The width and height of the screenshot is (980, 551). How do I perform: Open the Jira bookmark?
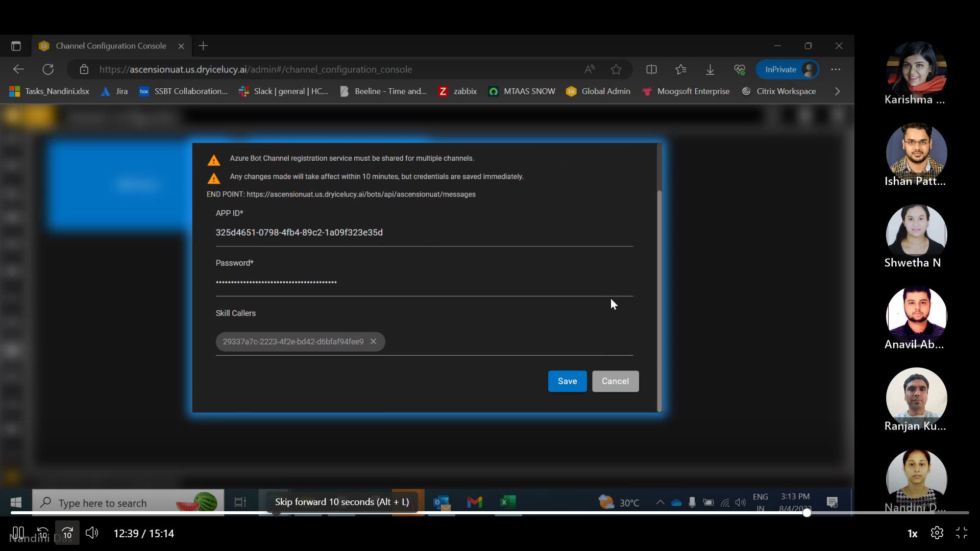115,91
